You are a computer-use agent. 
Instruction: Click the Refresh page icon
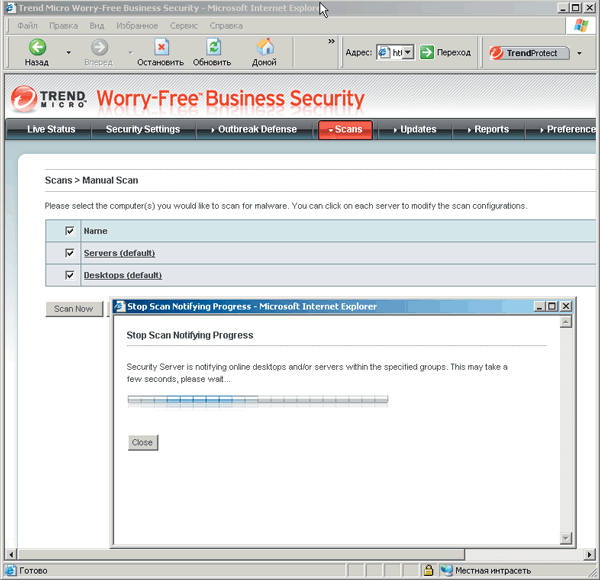[x=214, y=47]
